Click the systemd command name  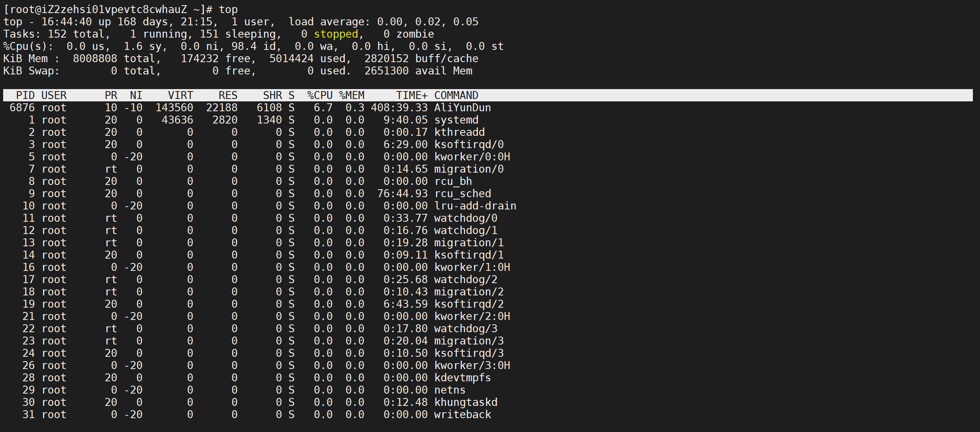(x=456, y=120)
